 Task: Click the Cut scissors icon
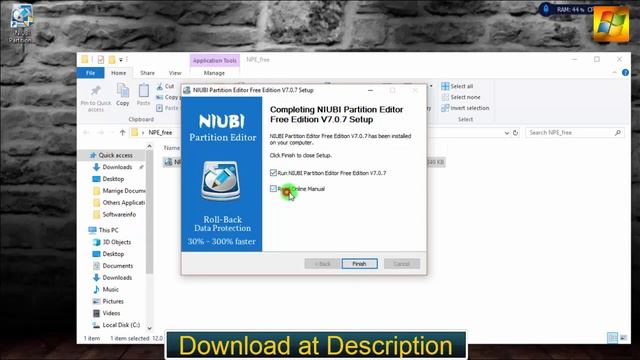point(160,86)
